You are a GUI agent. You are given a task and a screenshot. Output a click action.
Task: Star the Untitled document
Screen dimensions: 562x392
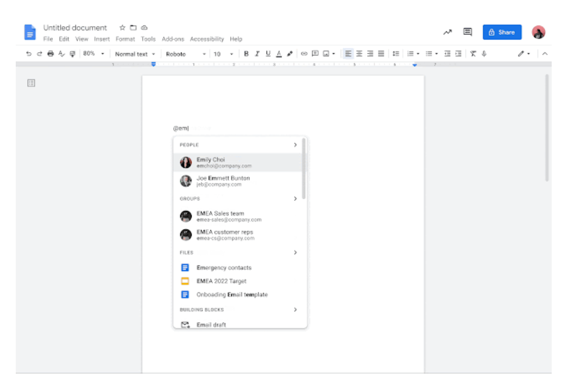coord(122,28)
